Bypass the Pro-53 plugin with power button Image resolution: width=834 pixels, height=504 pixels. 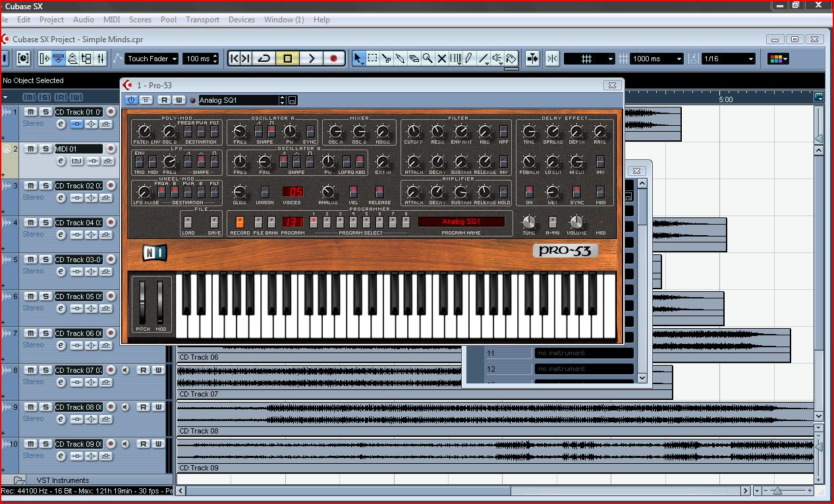point(130,100)
